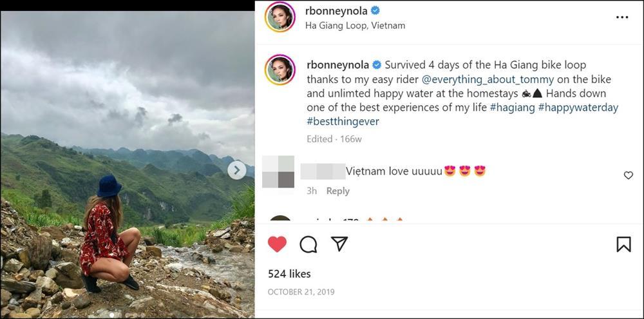This screenshot has height=319, width=644.
Task: Click the red heart like icon
Action: (x=277, y=244)
